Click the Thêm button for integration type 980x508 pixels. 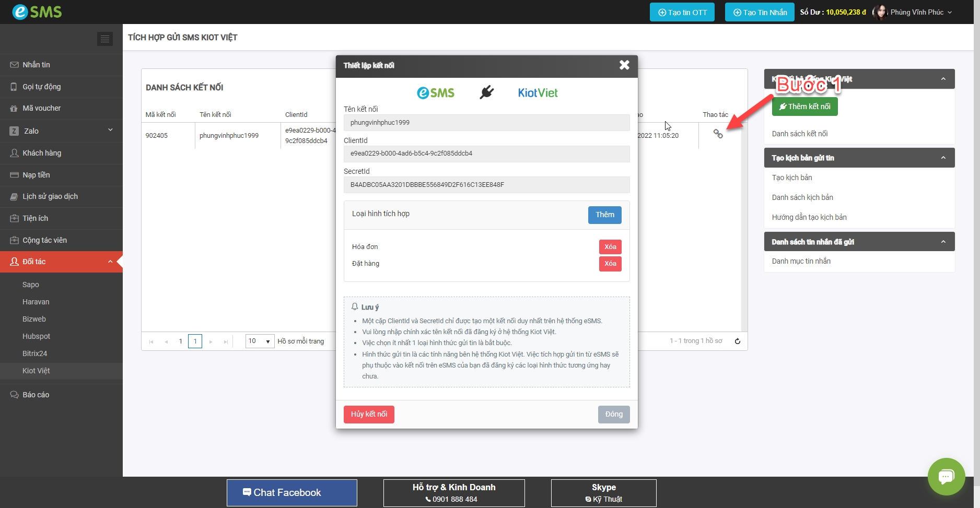tap(604, 215)
